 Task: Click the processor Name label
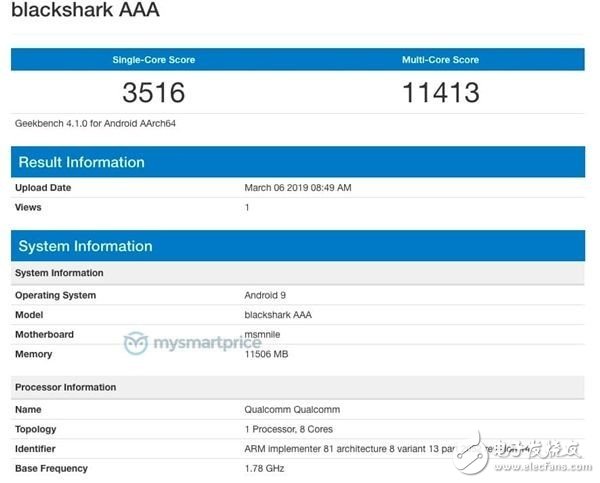pyautogui.click(x=28, y=410)
